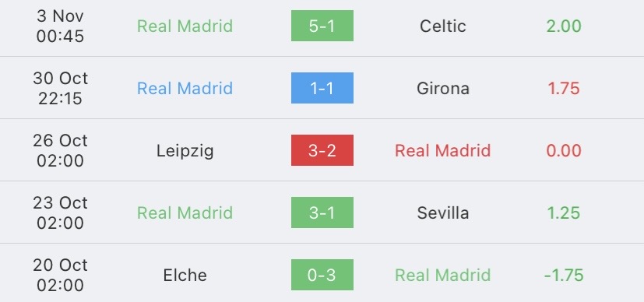This screenshot has width=644, height=302.
Task: Click the 3 Nov 00:45 match date
Action: tap(61, 26)
